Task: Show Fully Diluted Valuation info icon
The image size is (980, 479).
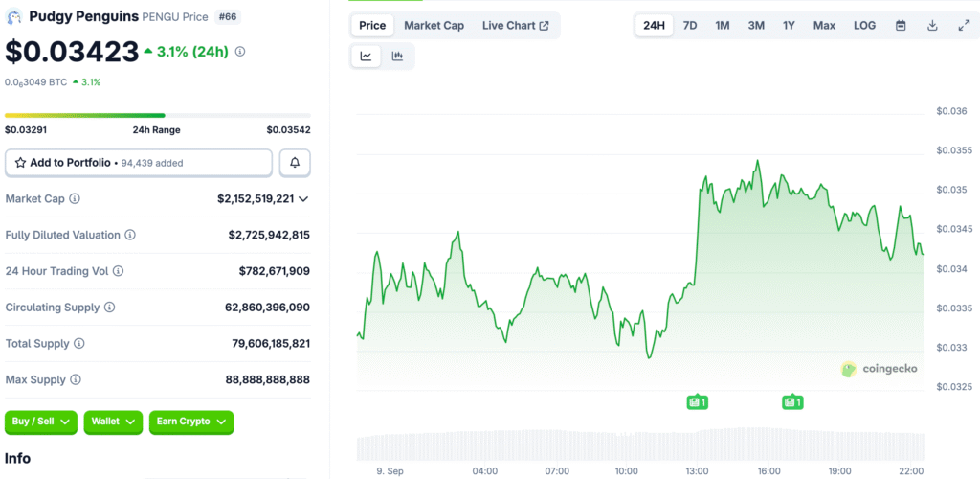Action: coord(130,235)
